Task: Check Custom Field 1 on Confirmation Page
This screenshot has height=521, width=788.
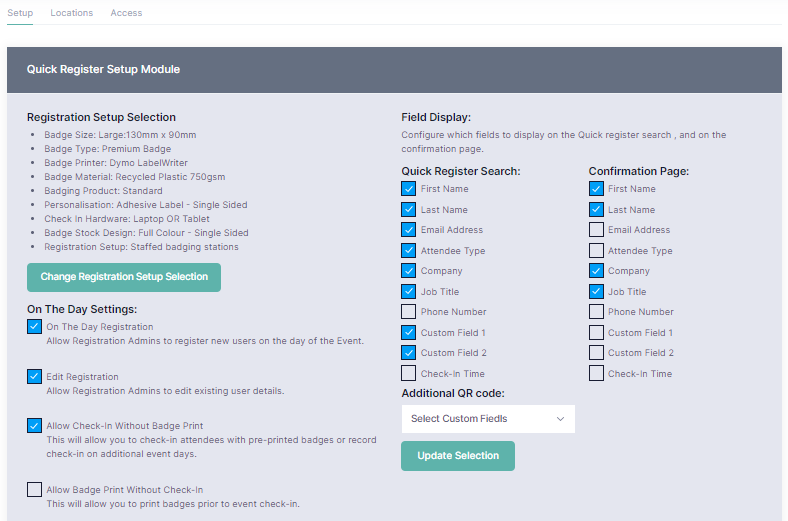Action: click(596, 333)
